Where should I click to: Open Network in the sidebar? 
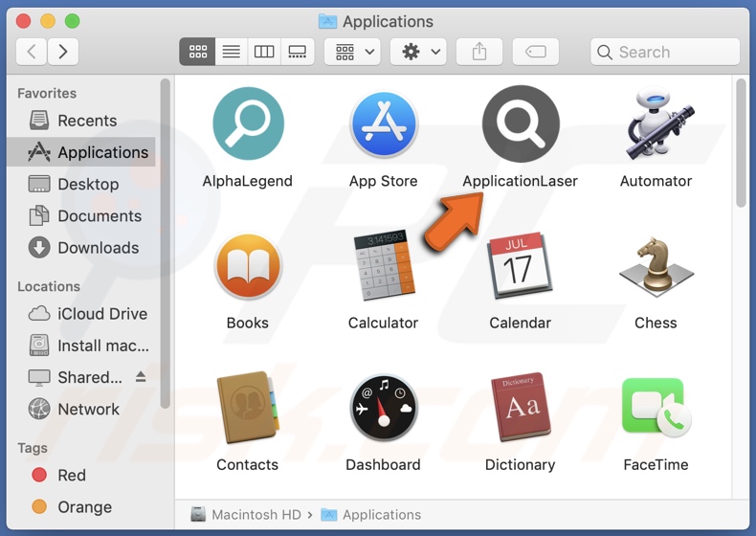pos(80,410)
